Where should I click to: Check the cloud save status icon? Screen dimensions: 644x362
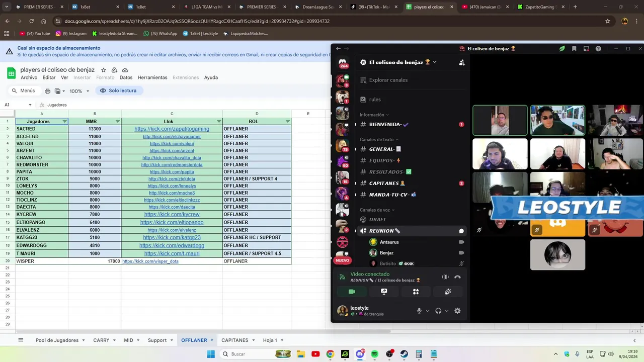[x=125, y=70]
